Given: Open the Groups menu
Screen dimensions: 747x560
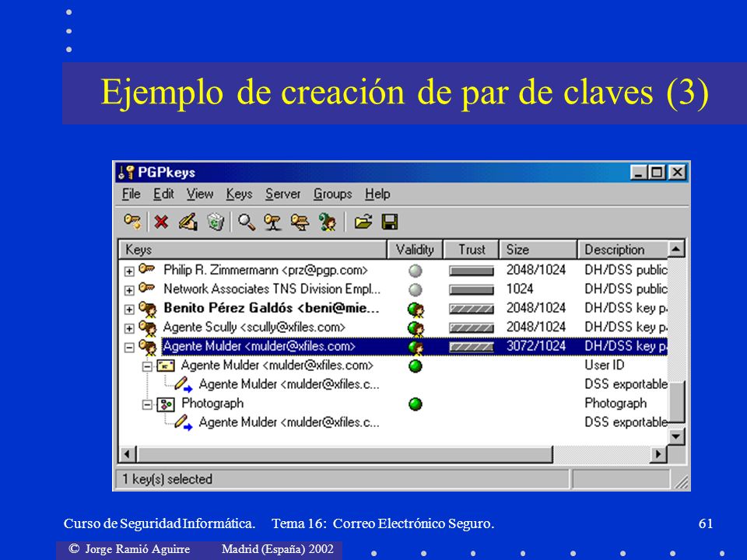Looking at the screenshot, I should pyautogui.click(x=332, y=194).
